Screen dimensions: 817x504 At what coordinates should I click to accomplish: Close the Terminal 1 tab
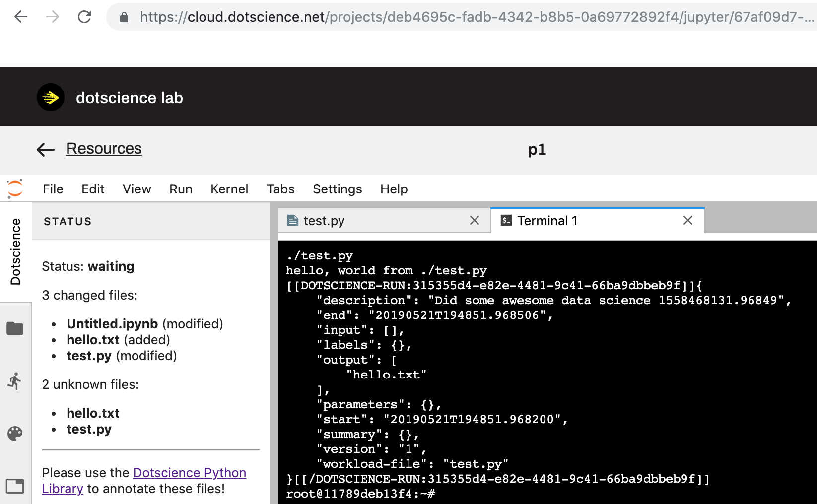(x=688, y=220)
